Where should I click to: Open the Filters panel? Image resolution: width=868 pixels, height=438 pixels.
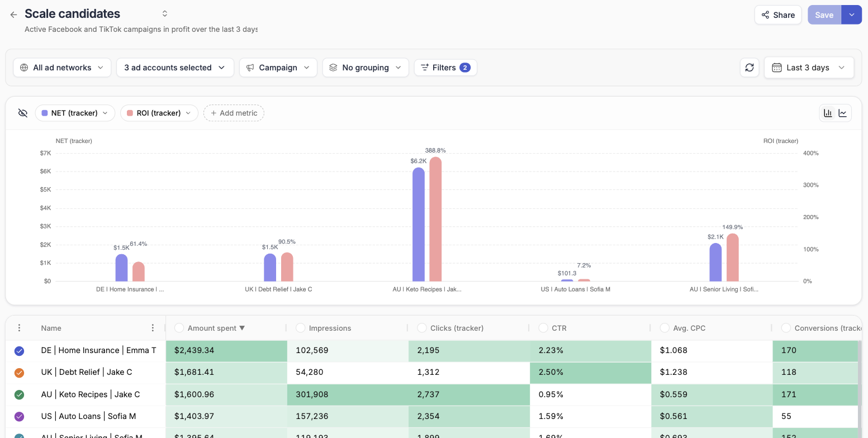click(x=445, y=68)
